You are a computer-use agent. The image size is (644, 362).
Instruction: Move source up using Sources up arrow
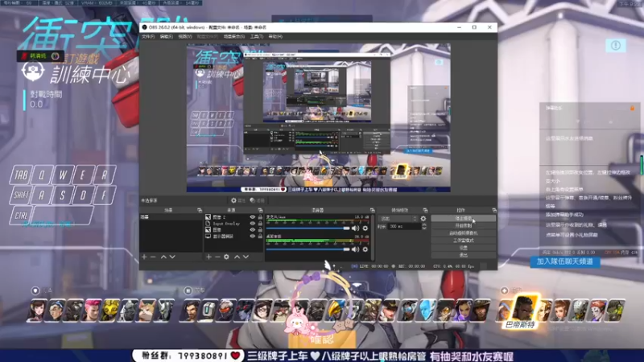pyautogui.click(x=237, y=257)
